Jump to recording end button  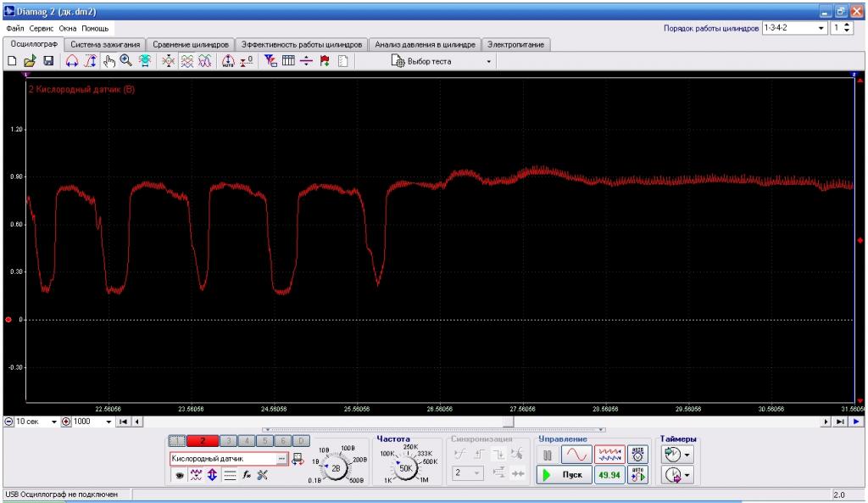[x=840, y=422]
